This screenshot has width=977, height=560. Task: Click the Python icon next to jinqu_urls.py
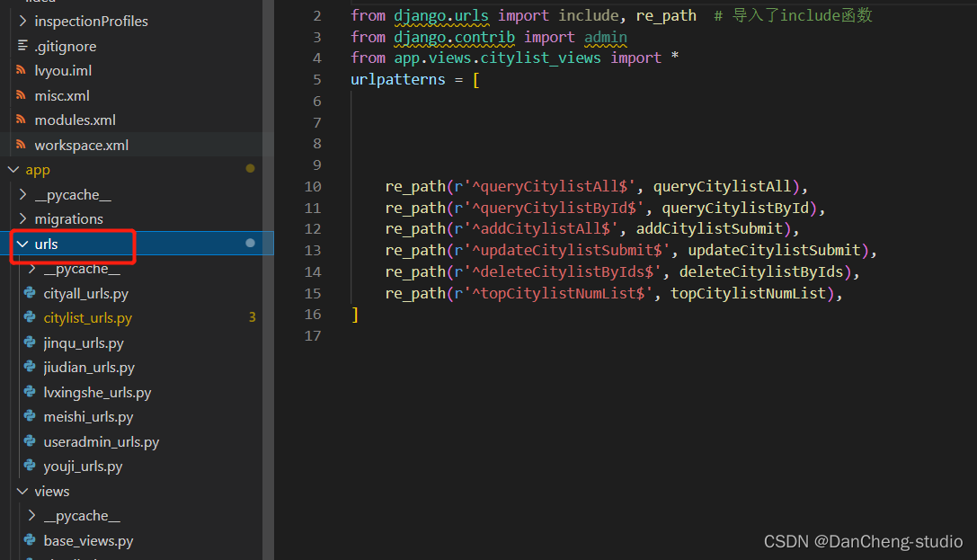[x=29, y=343]
